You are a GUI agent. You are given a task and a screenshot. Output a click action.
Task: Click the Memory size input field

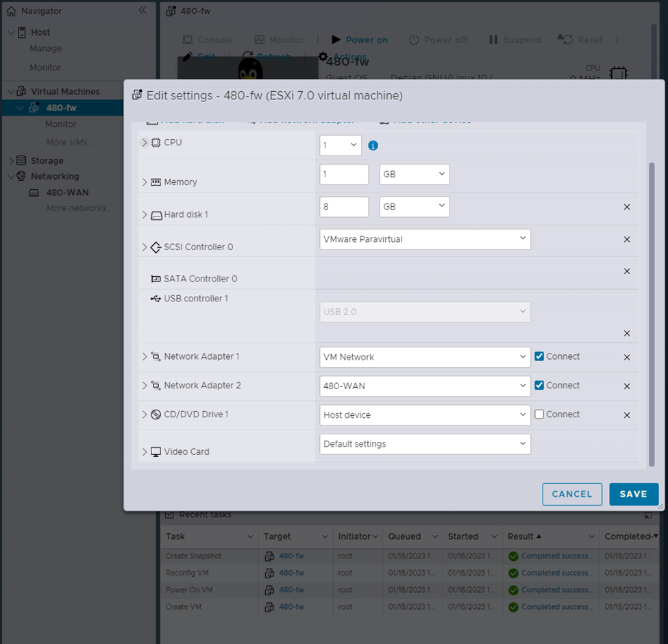[x=344, y=175]
